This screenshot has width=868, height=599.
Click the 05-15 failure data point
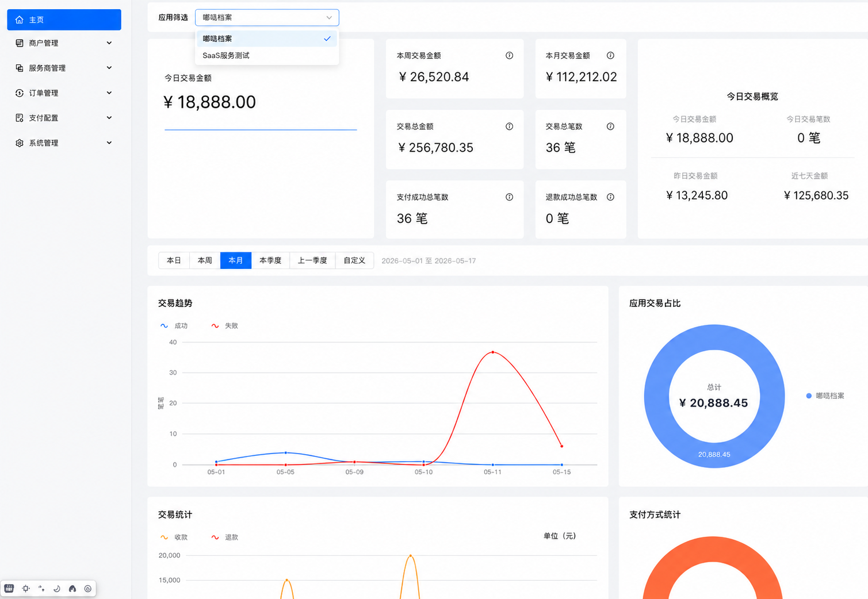(562, 446)
